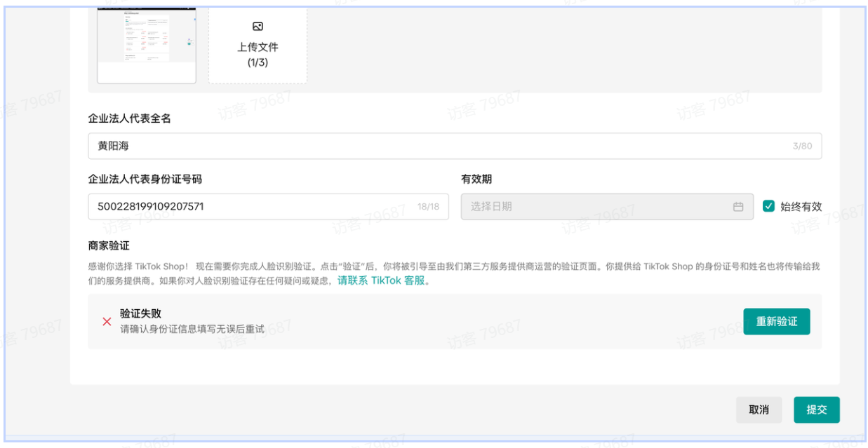Click the 3/80 character counter
This screenshot has width=868, height=448.
click(802, 147)
